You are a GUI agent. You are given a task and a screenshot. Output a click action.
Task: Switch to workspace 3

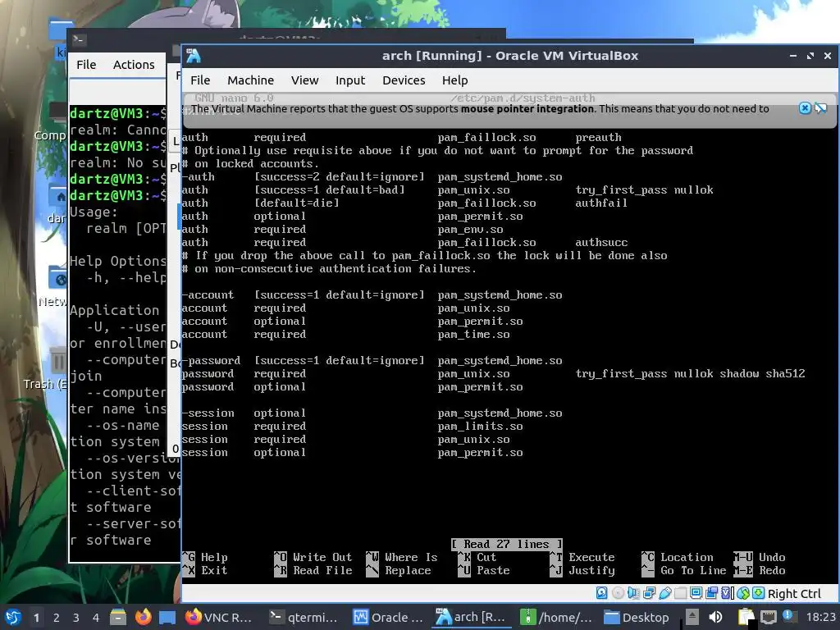(x=76, y=618)
